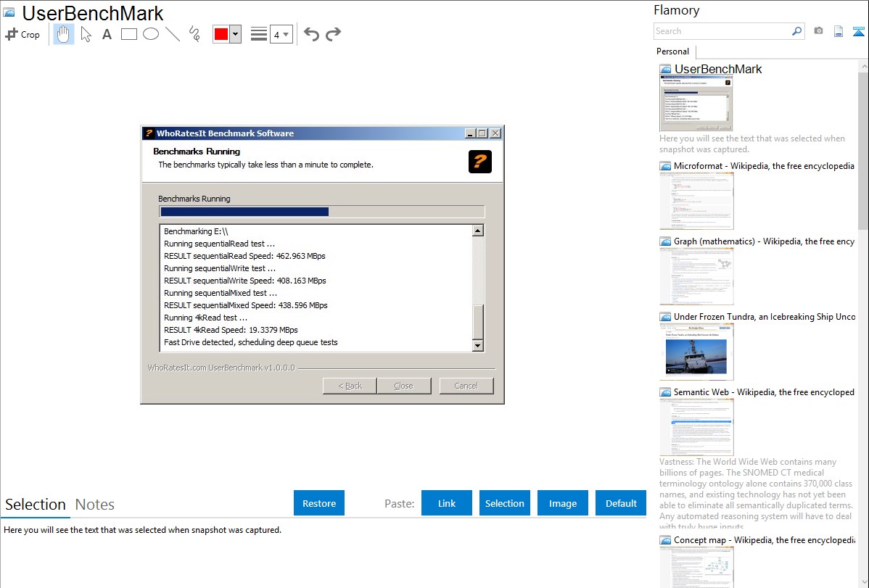Click "Fast Drive detected, scheduling deep queue tests" line
The width and height of the screenshot is (869, 588).
(x=250, y=342)
